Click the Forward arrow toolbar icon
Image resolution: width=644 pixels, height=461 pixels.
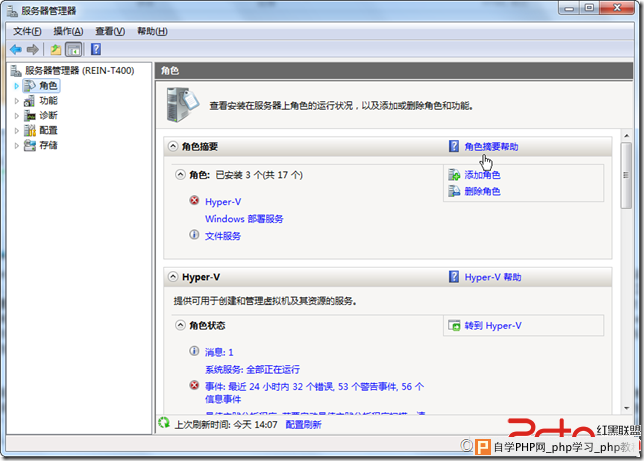33,50
